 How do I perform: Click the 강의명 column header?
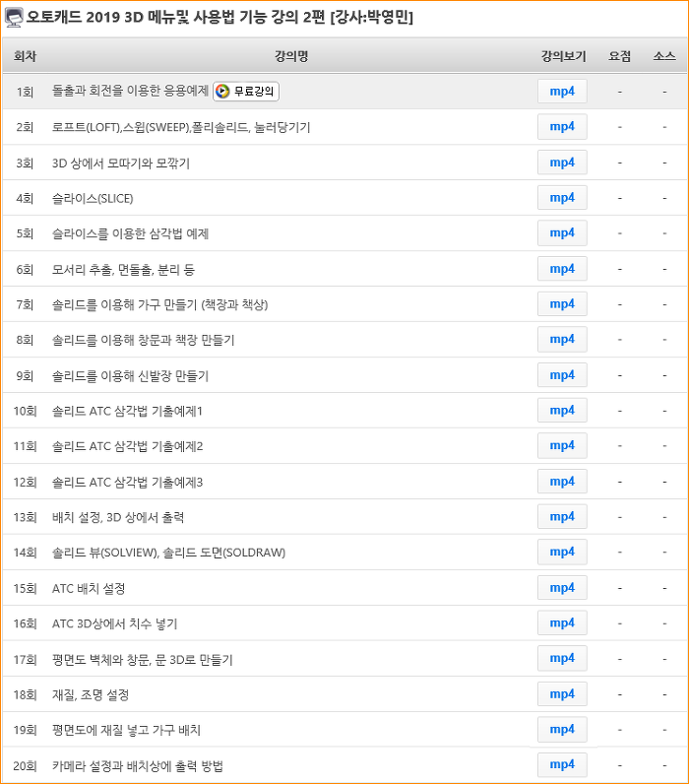(291, 56)
